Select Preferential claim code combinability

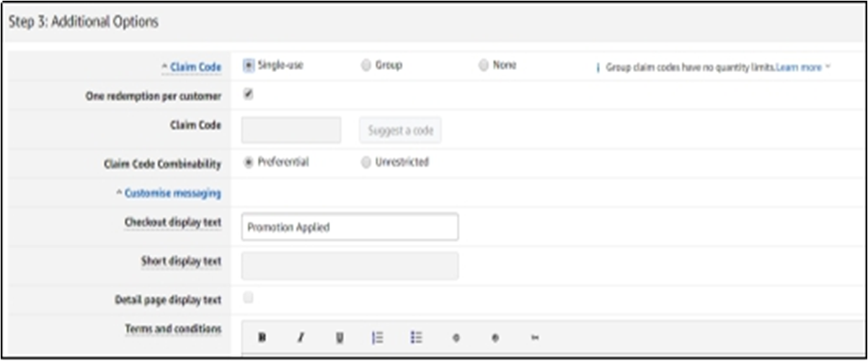point(249,162)
